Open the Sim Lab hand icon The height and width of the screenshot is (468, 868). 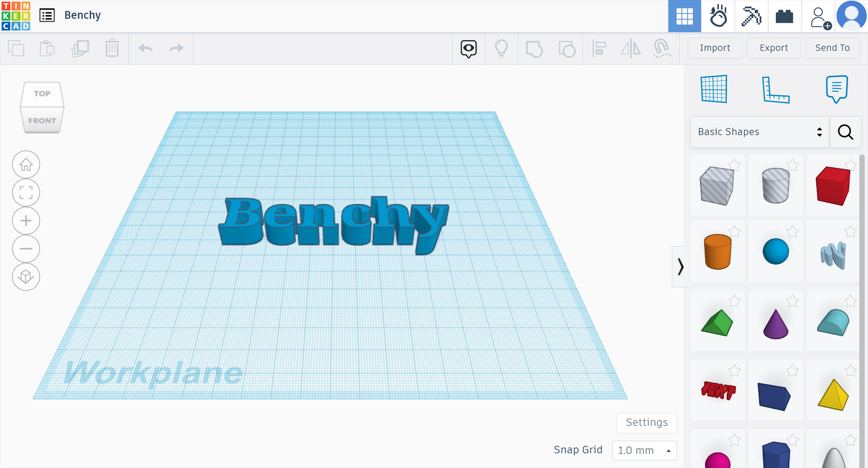[718, 16]
